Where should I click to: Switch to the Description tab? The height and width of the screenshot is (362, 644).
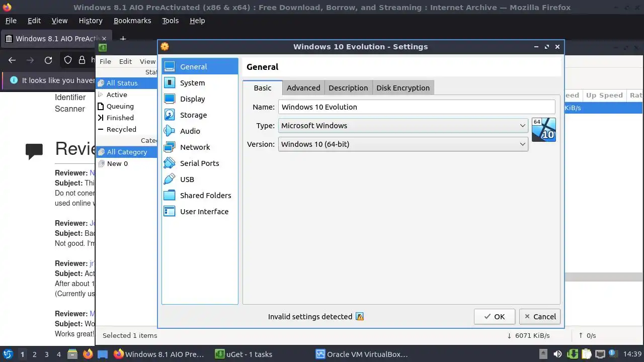click(x=348, y=87)
